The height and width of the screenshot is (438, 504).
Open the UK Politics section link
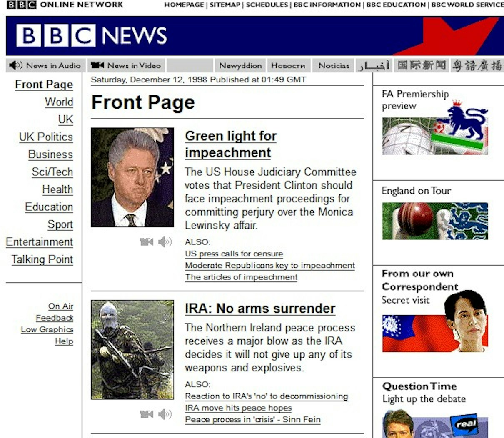tap(46, 137)
